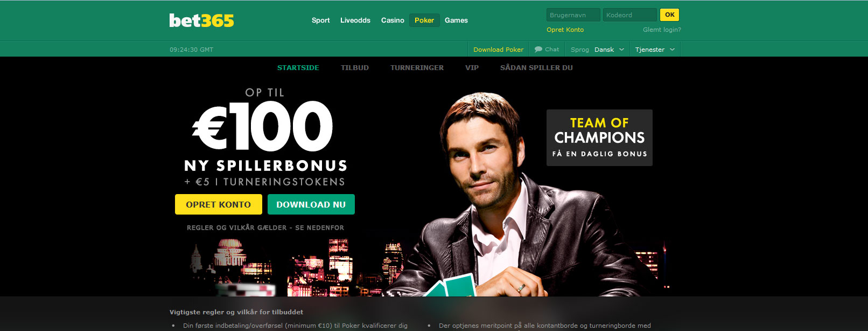Open the Tjenester dropdown menu
This screenshot has width=868, height=331.
[x=655, y=49]
